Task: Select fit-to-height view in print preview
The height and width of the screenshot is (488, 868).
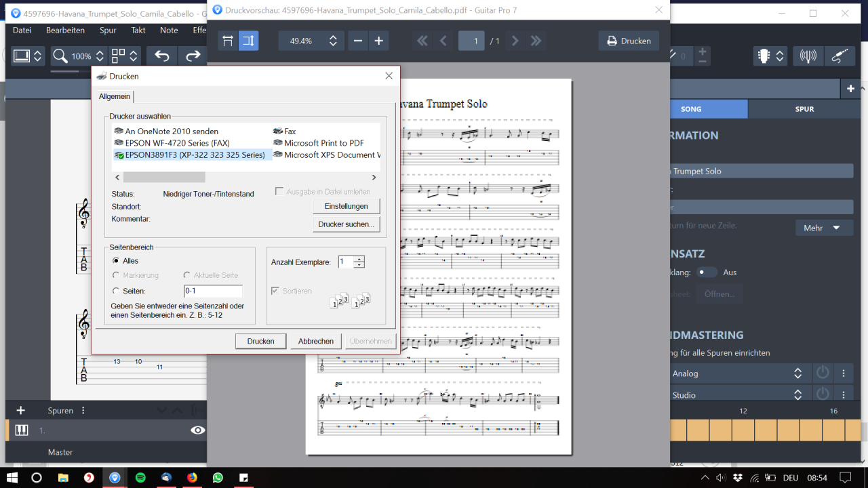Action: (x=248, y=41)
